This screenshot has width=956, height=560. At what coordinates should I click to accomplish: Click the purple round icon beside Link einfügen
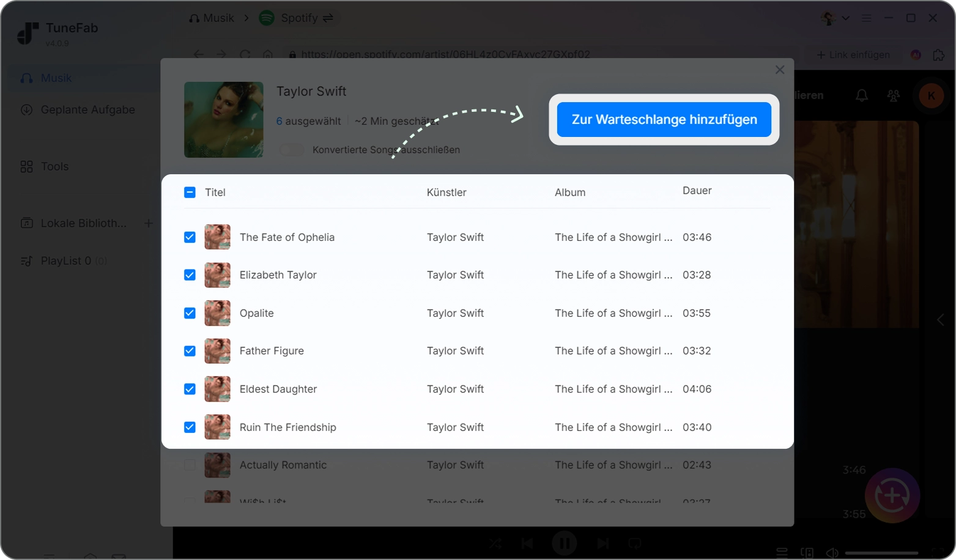[x=916, y=55]
